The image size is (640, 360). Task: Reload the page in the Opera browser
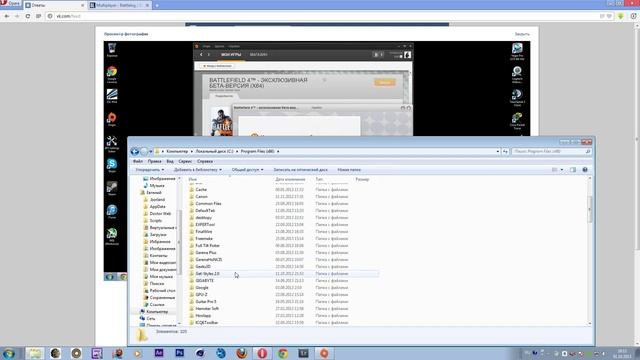[x=28, y=16]
